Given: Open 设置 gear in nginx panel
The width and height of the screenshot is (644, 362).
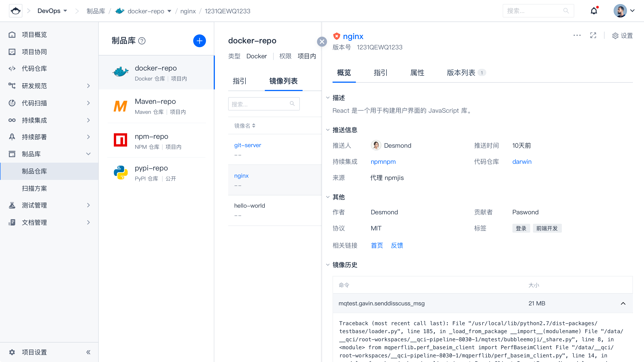Looking at the screenshot, I should (x=622, y=36).
